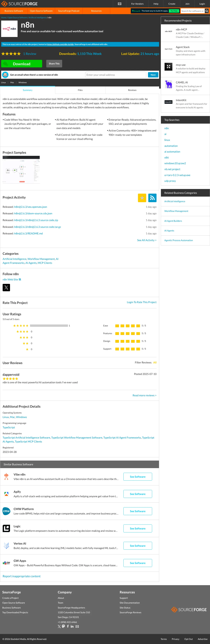Image resolution: width=210 pixels, height=644 pixels.
Task: Click the yellow star icon in Project Activity
Action: [142, 198]
